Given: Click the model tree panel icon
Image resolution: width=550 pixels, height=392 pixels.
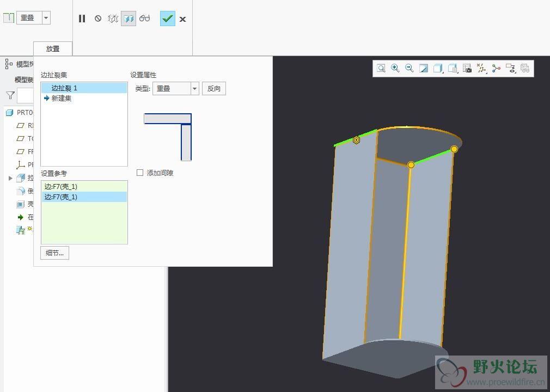Looking at the screenshot, I should (9, 64).
